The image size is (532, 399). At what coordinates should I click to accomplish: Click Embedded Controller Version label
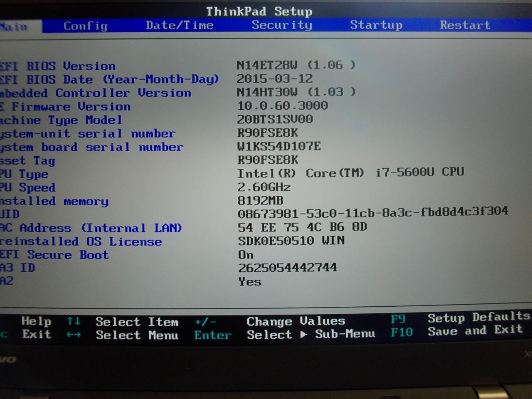[x=96, y=93]
